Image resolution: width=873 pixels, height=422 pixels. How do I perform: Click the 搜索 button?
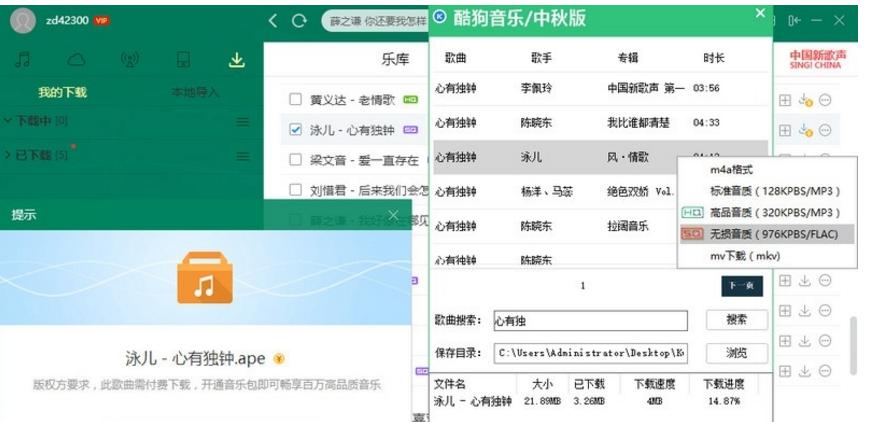click(737, 320)
